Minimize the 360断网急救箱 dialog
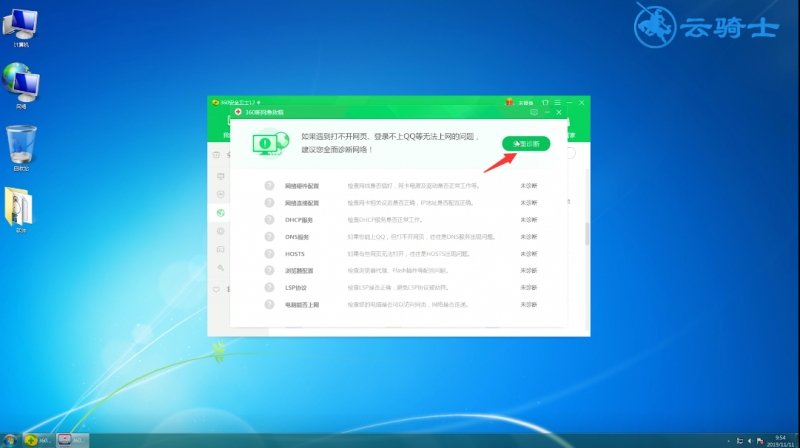800x448 pixels. coord(547,112)
